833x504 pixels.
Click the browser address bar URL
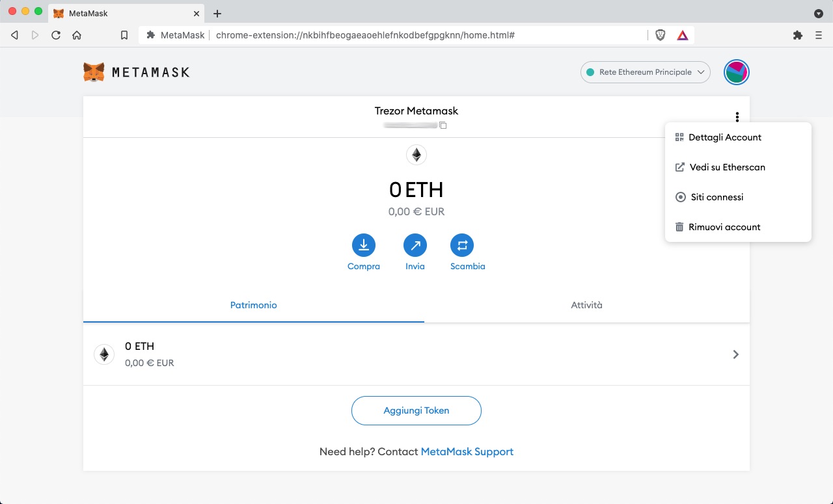click(365, 35)
